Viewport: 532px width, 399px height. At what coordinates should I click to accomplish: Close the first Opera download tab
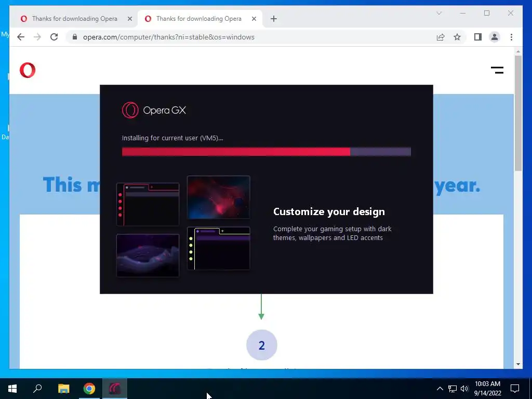[x=129, y=19]
